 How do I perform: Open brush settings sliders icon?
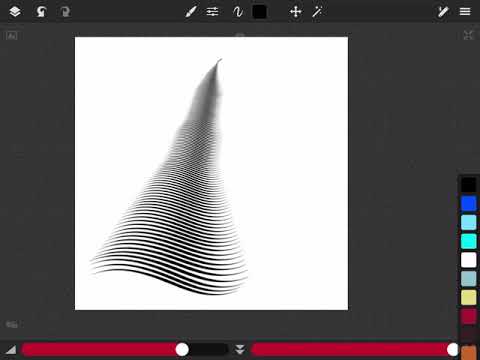212,12
